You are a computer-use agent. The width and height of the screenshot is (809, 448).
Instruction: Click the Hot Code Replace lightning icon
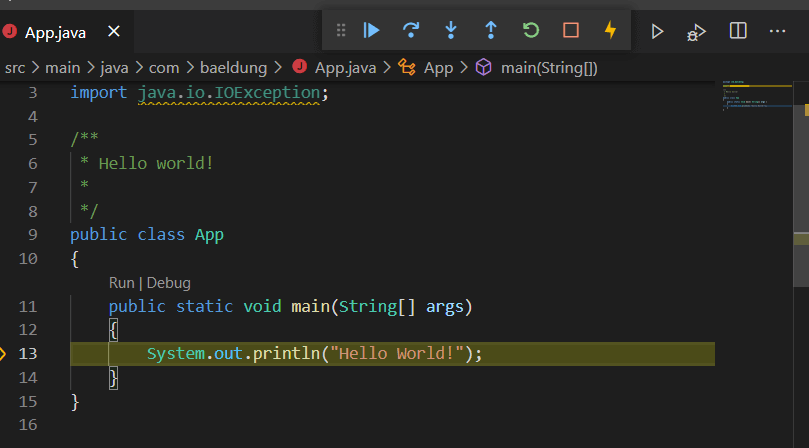coord(610,31)
